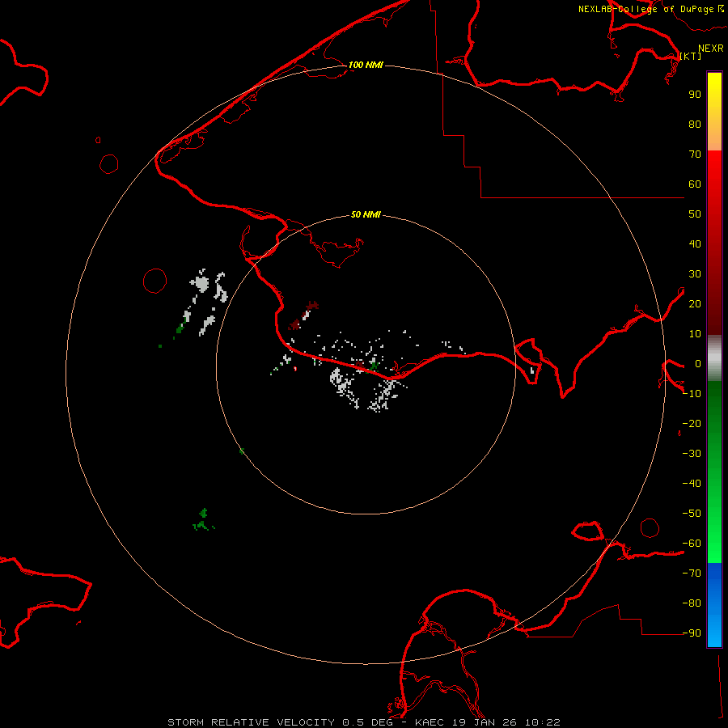The image size is (728, 728).
Task: Click the "60" value on the velocity scale
Action: pos(695,184)
